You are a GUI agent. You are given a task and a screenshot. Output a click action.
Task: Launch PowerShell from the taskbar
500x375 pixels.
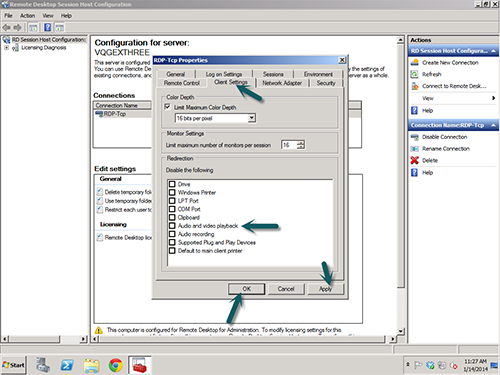(67, 366)
